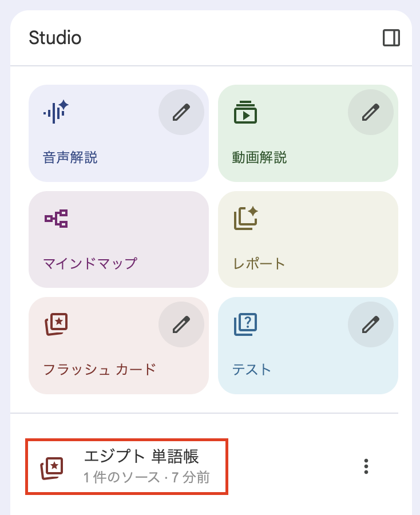
Task: Generate a マインドマップ
Action: pos(90,263)
